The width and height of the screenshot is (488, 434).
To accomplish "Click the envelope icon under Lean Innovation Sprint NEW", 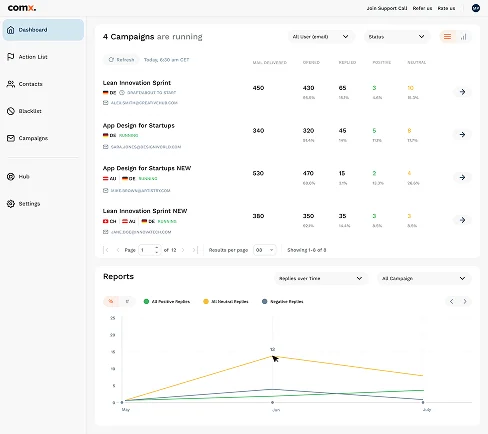I will [x=106, y=232].
